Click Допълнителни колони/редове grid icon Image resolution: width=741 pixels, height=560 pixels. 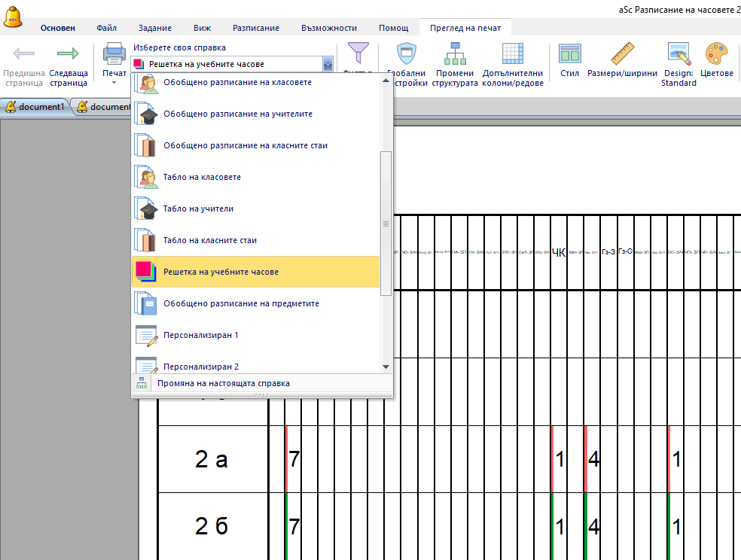point(513,54)
